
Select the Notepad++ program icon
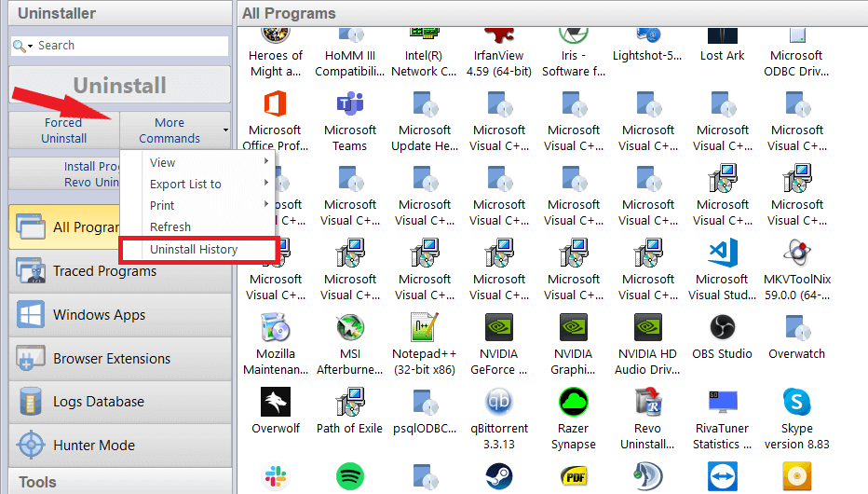click(425, 328)
